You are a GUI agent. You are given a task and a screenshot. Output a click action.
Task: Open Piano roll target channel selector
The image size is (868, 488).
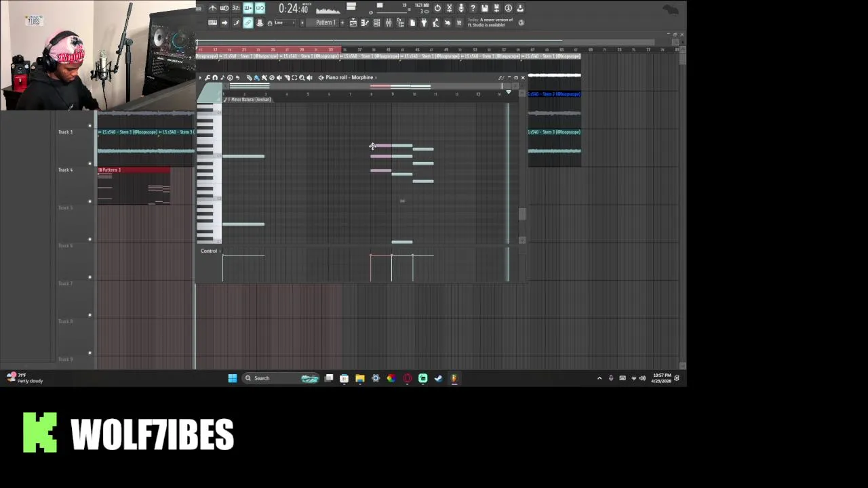click(321, 77)
